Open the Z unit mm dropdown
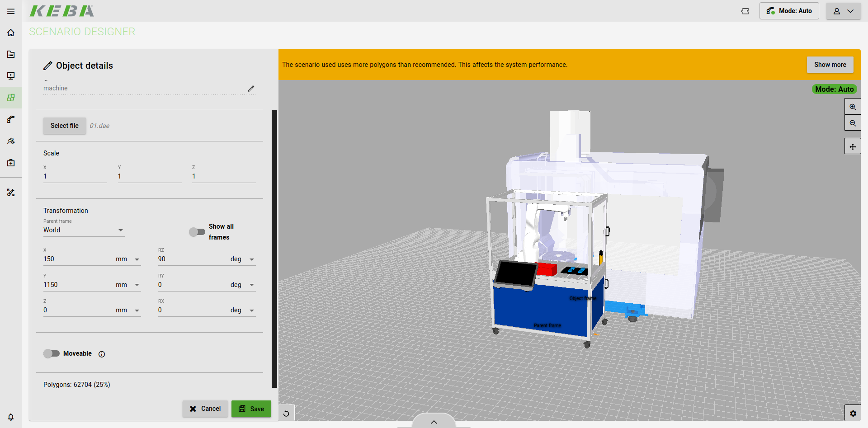This screenshot has height=428, width=868. (x=128, y=310)
